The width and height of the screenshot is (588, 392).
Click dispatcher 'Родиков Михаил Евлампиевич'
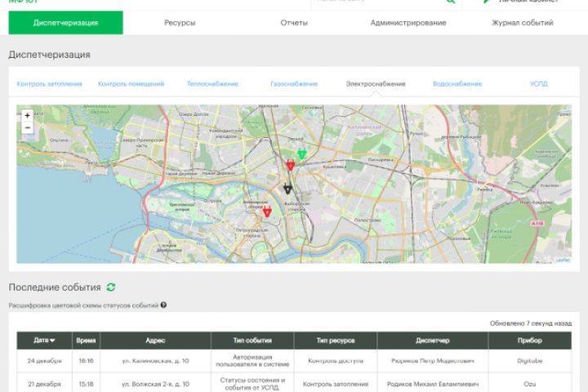(x=432, y=384)
